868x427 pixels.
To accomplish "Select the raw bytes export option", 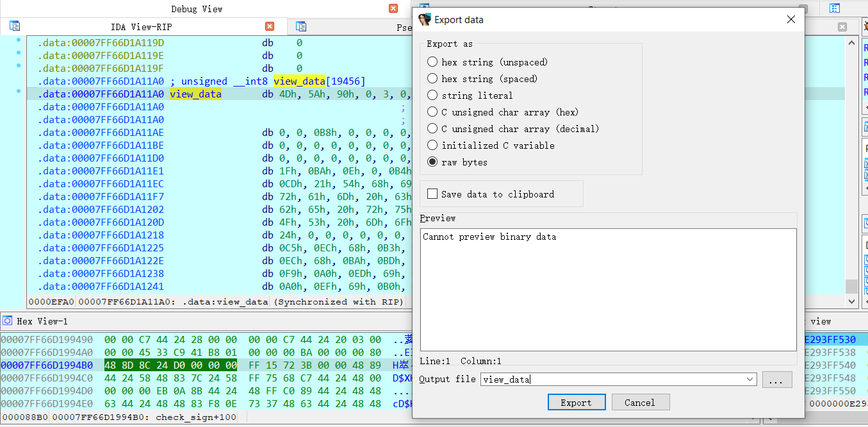I will pyautogui.click(x=432, y=162).
